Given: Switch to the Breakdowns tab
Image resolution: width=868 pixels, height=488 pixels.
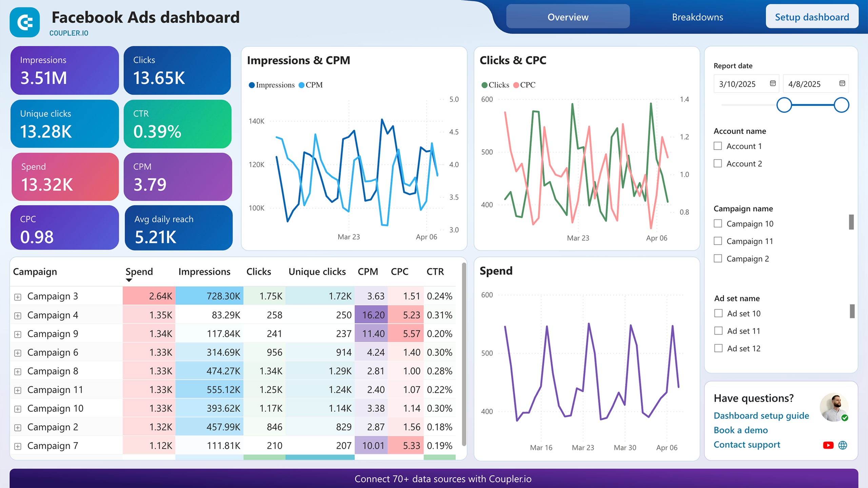Looking at the screenshot, I should (x=697, y=17).
